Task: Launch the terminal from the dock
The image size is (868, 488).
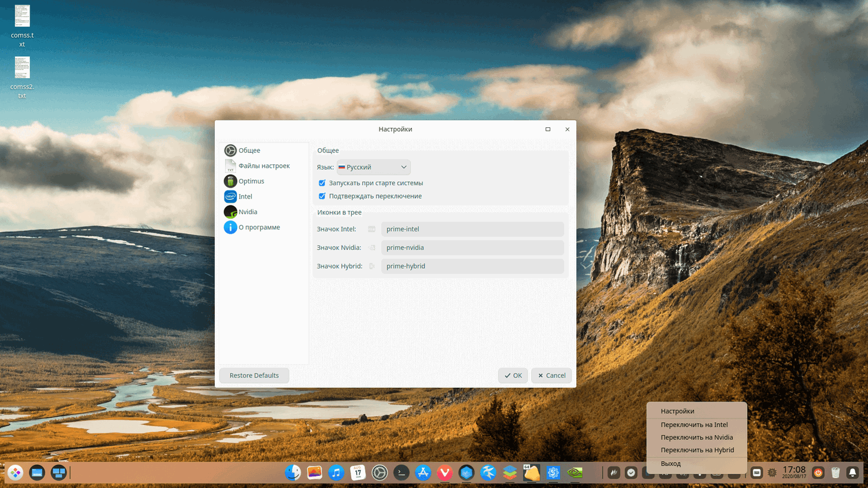Action: tap(401, 473)
